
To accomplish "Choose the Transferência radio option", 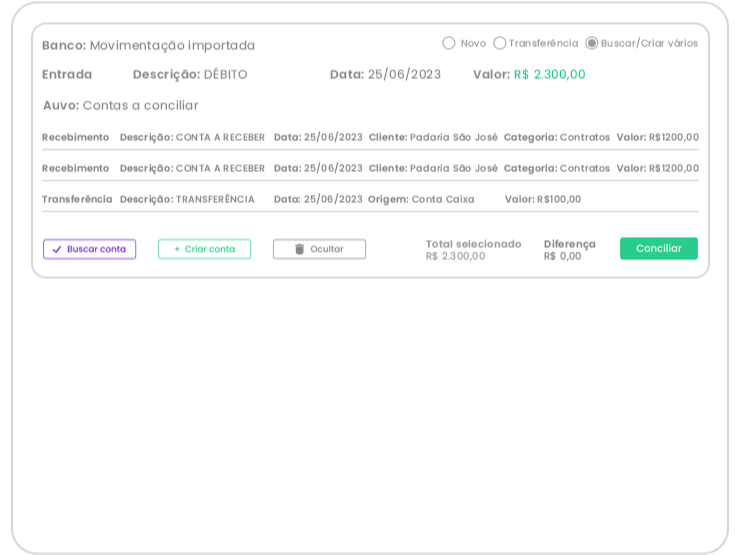I will coord(500,43).
